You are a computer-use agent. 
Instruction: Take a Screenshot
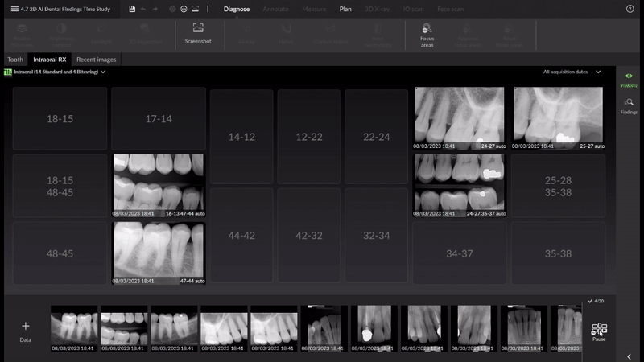point(198,34)
